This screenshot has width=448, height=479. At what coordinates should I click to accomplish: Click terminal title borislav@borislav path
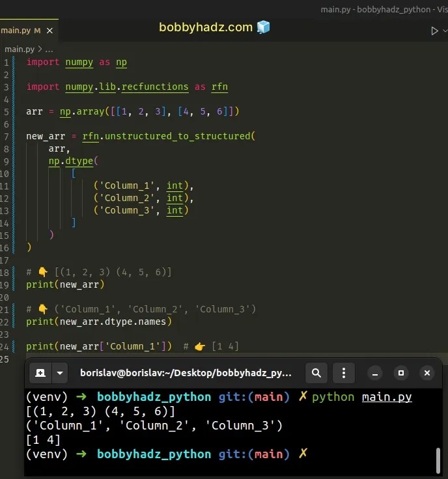186,373
